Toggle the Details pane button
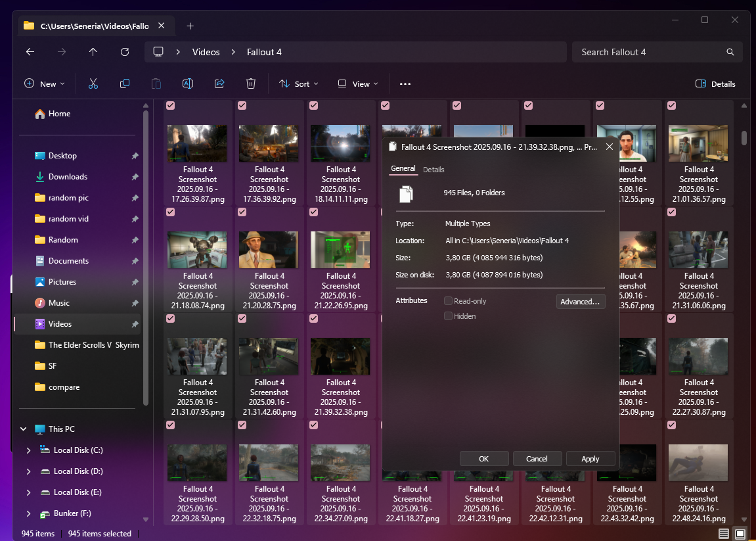 click(715, 84)
